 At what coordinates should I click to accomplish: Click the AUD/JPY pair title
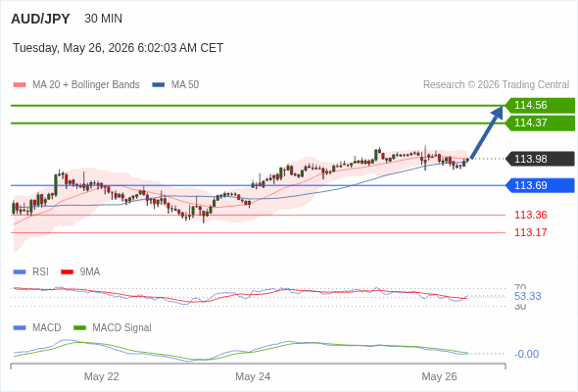tap(40, 19)
